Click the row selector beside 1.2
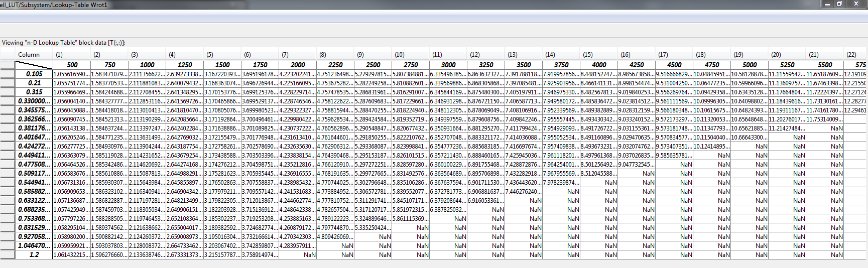868x268 pixels. pos(8,254)
